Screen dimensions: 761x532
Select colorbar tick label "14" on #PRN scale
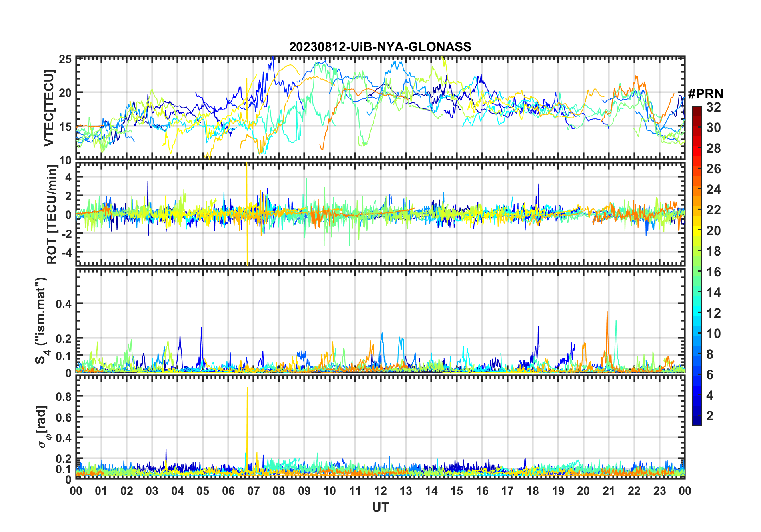click(713, 292)
